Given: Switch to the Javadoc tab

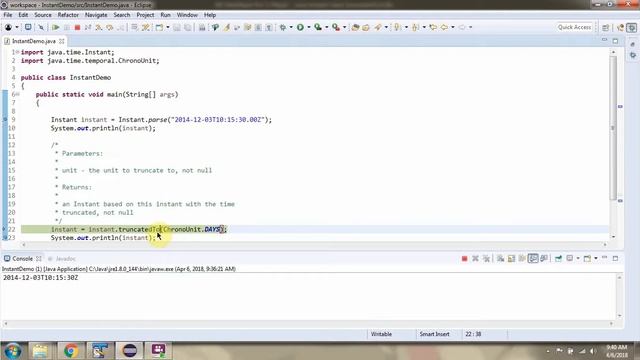Looking at the screenshot, I should coord(62,259).
